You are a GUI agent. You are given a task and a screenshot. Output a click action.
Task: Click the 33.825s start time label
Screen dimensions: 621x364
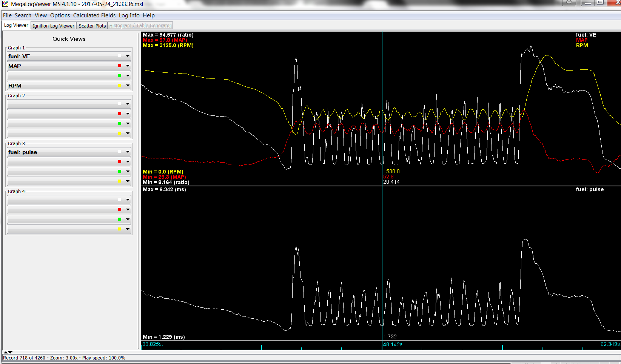153,344
